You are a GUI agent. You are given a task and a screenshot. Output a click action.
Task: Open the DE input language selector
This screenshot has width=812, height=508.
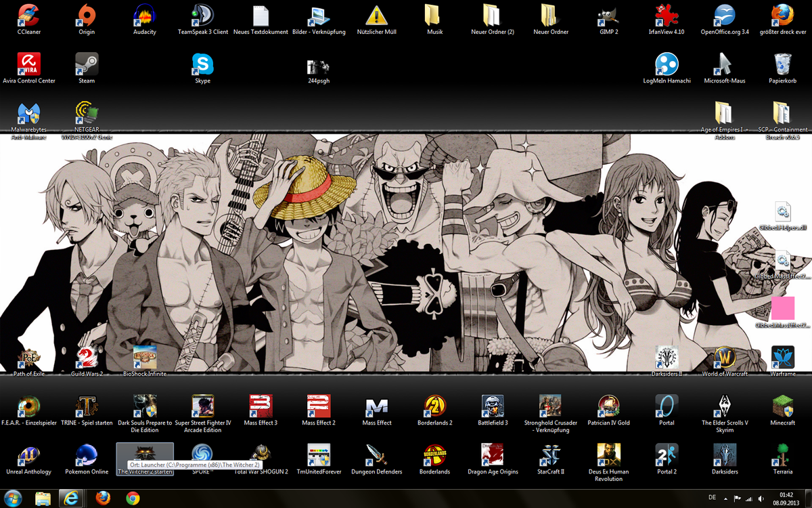point(712,498)
